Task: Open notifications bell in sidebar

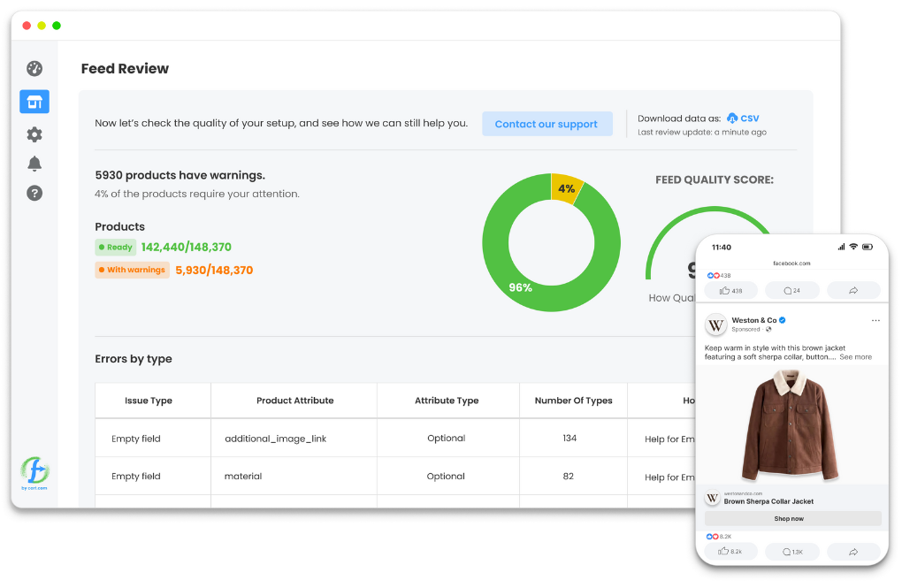Action: click(x=34, y=164)
